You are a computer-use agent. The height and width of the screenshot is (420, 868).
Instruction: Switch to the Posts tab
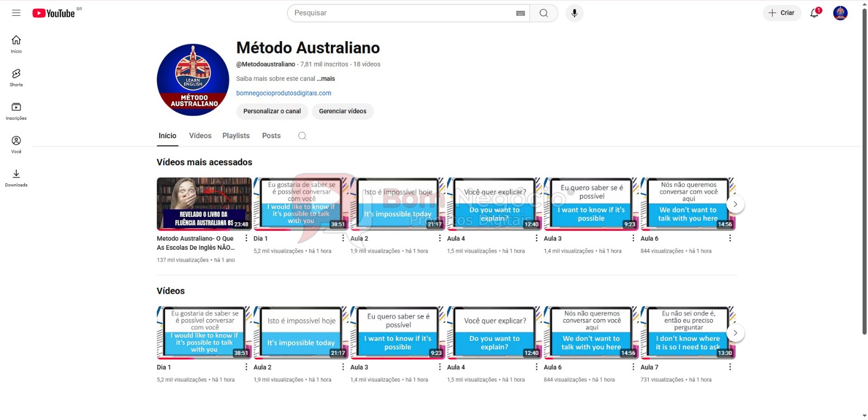pos(271,136)
